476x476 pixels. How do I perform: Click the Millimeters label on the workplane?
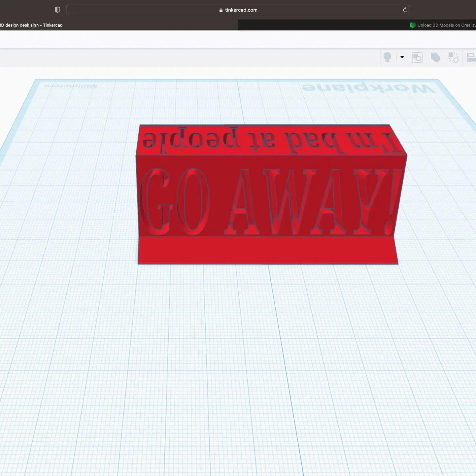71,86
